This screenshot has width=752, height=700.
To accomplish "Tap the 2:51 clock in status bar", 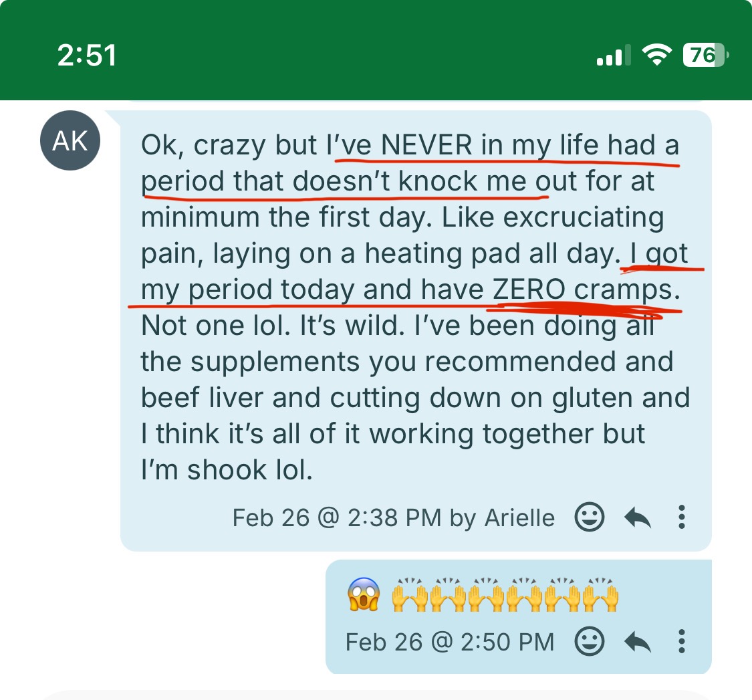I will coord(87,55).
